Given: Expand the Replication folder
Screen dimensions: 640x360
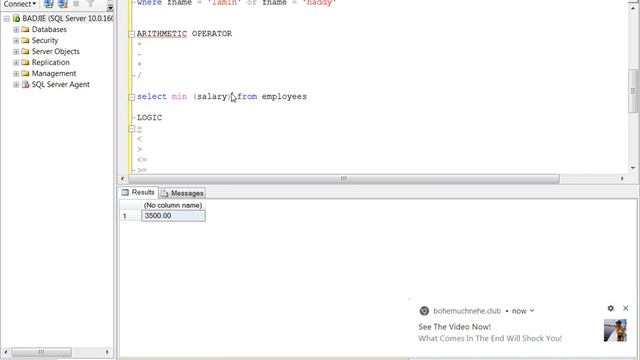Looking at the screenshot, I should [16, 63].
